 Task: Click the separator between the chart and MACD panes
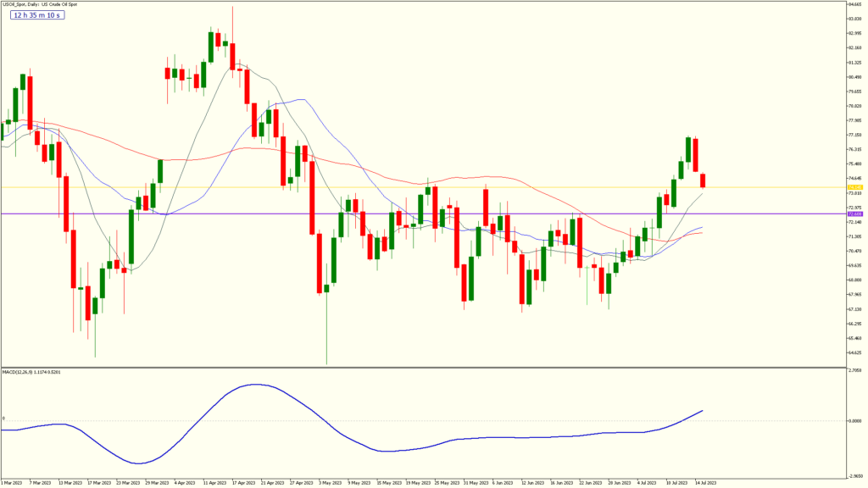pyautogui.click(x=424, y=366)
